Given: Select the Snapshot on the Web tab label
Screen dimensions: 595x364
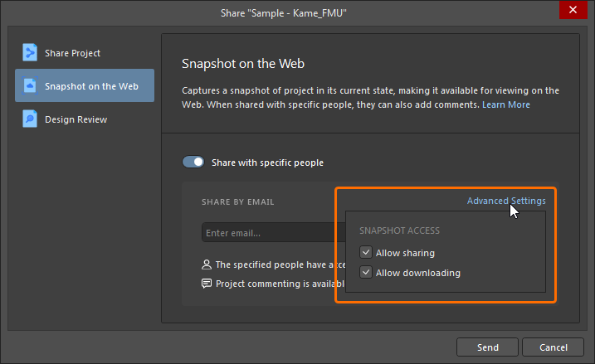Looking at the screenshot, I should 91,85.
